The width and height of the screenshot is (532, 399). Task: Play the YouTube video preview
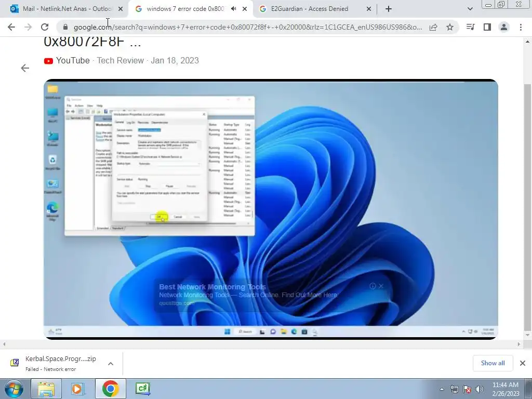[x=271, y=209]
